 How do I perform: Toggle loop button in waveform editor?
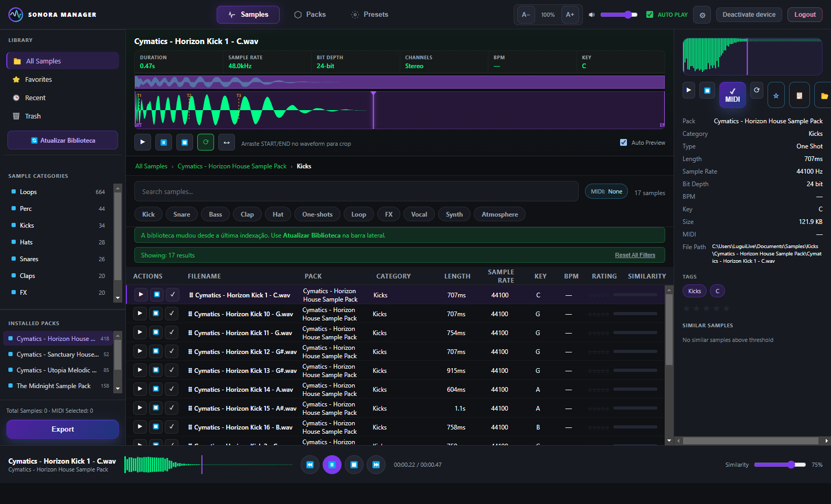point(206,142)
